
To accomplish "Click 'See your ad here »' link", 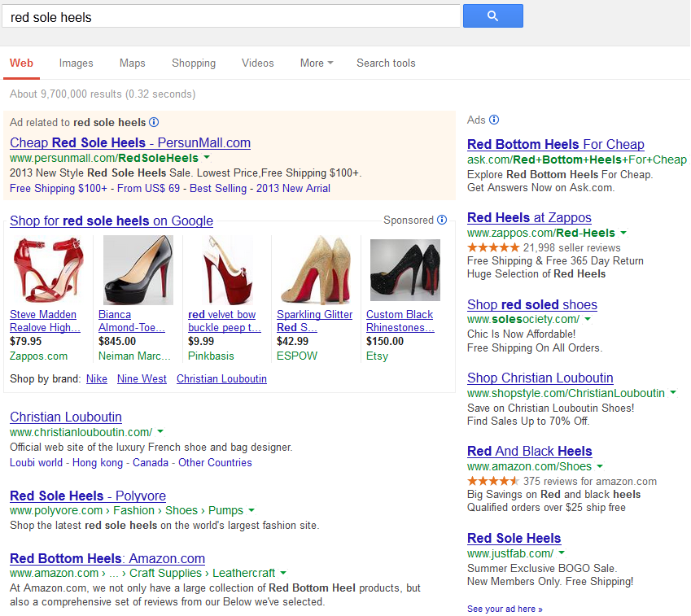I will pyautogui.click(x=505, y=609).
